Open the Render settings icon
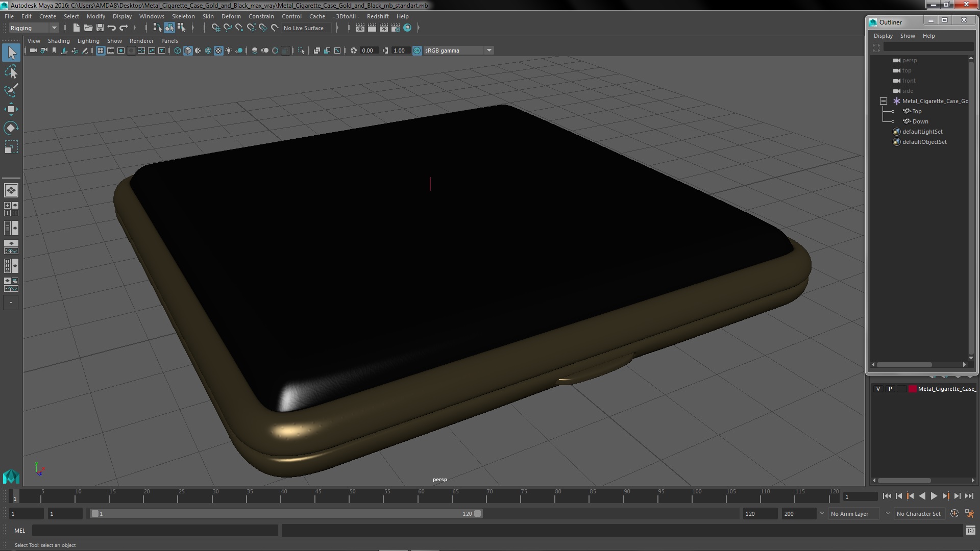The height and width of the screenshot is (551, 980). (396, 28)
